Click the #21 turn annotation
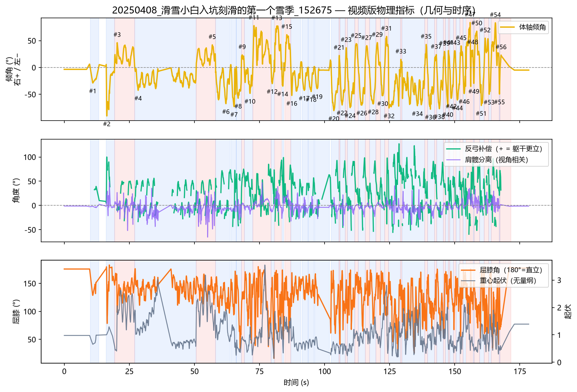 click(x=339, y=47)
